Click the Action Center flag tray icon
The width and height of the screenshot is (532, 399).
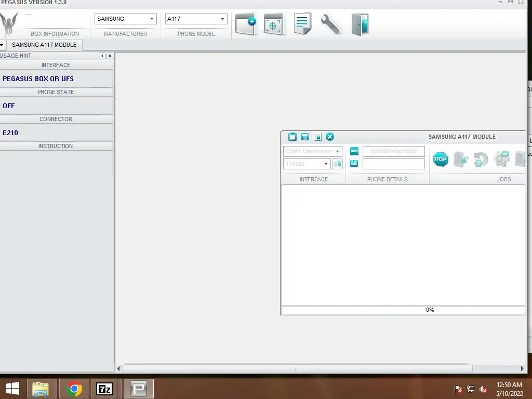click(x=458, y=389)
